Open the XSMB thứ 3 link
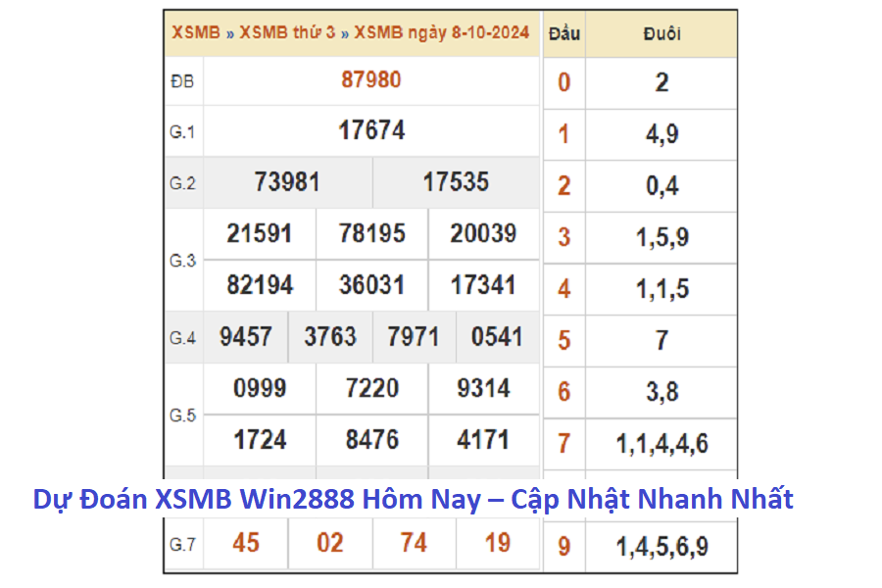The image size is (882, 588). click(287, 32)
